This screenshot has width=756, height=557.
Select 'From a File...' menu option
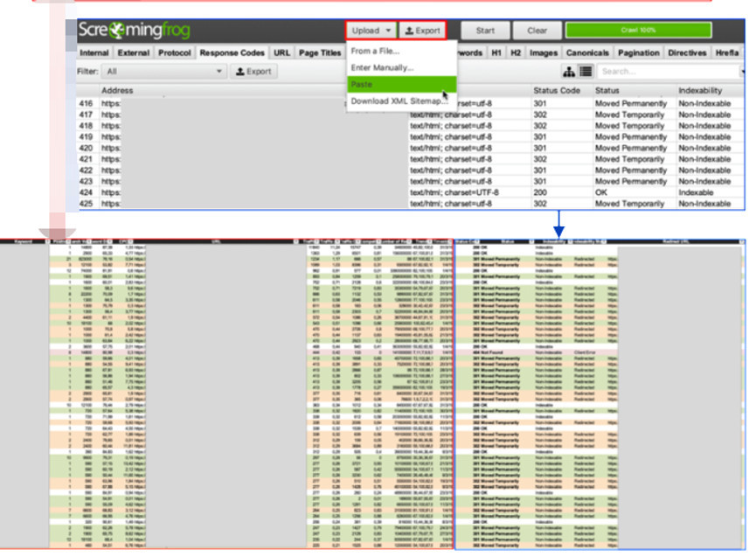tap(375, 51)
